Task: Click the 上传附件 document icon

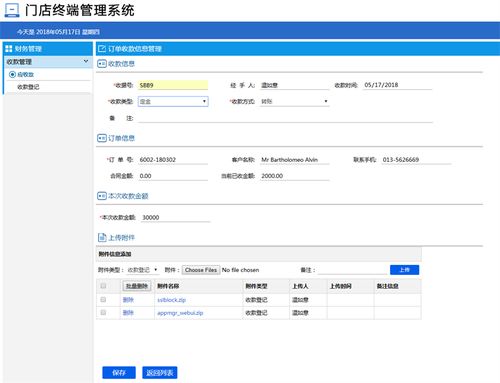Action: 102,237
